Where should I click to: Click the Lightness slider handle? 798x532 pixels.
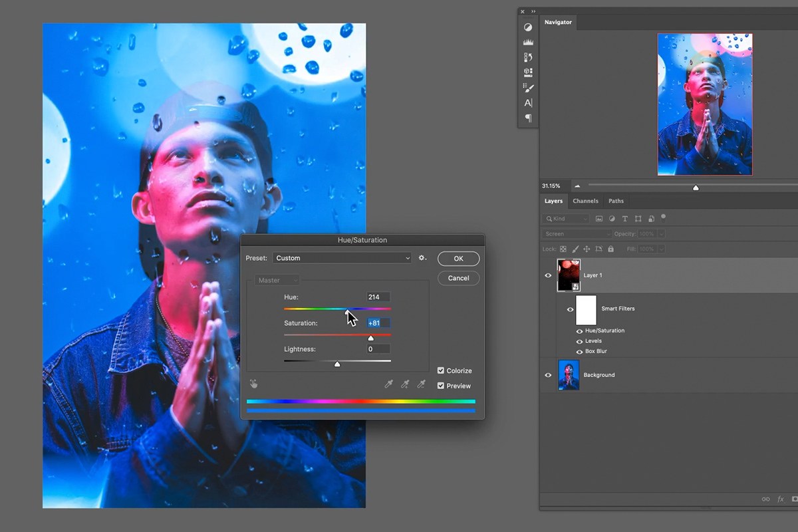337,364
